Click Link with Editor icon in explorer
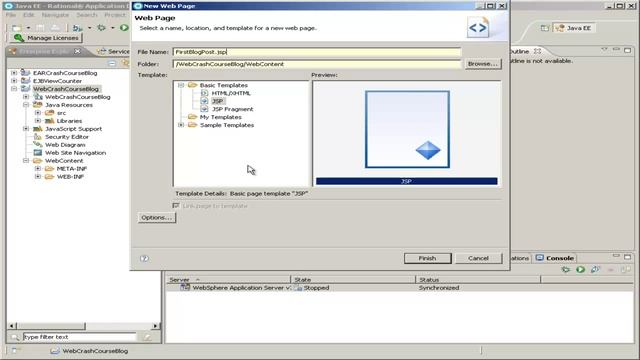This screenshot has height=360, width=640. click(125, 63)
